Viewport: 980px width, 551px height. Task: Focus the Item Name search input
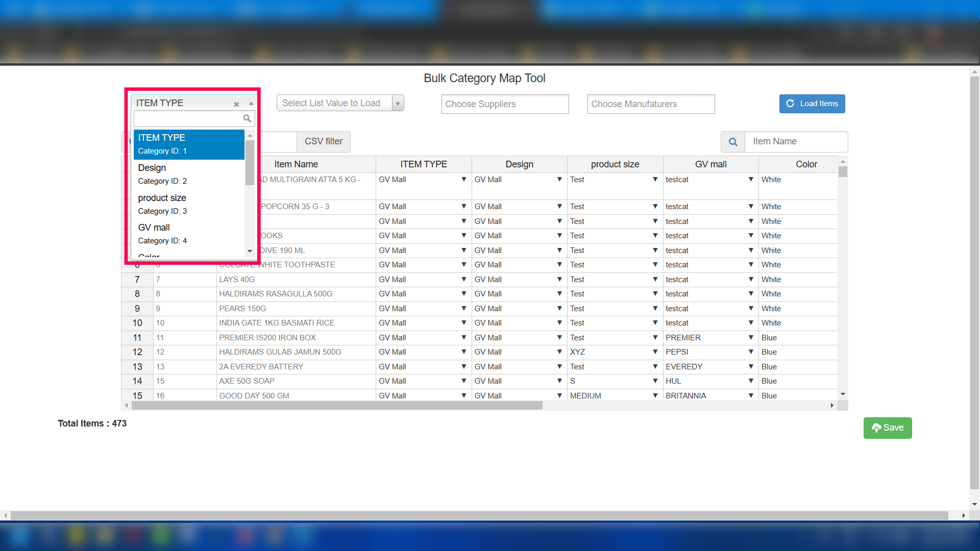pos(795,141)
